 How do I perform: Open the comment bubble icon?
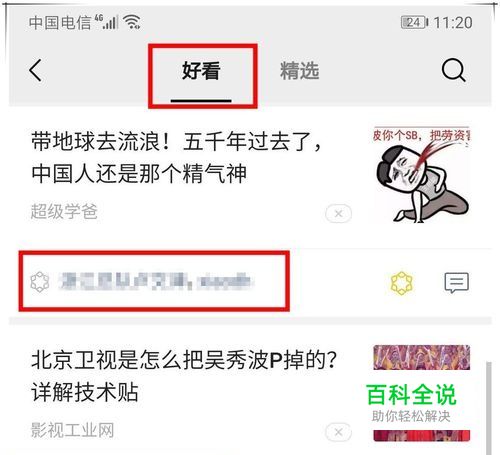point(456,283)
